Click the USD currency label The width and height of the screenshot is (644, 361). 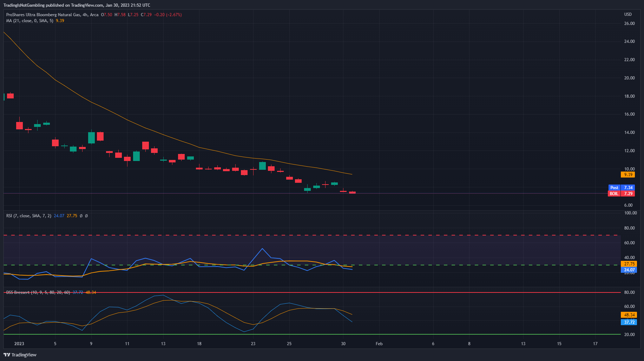click(628, 14)
